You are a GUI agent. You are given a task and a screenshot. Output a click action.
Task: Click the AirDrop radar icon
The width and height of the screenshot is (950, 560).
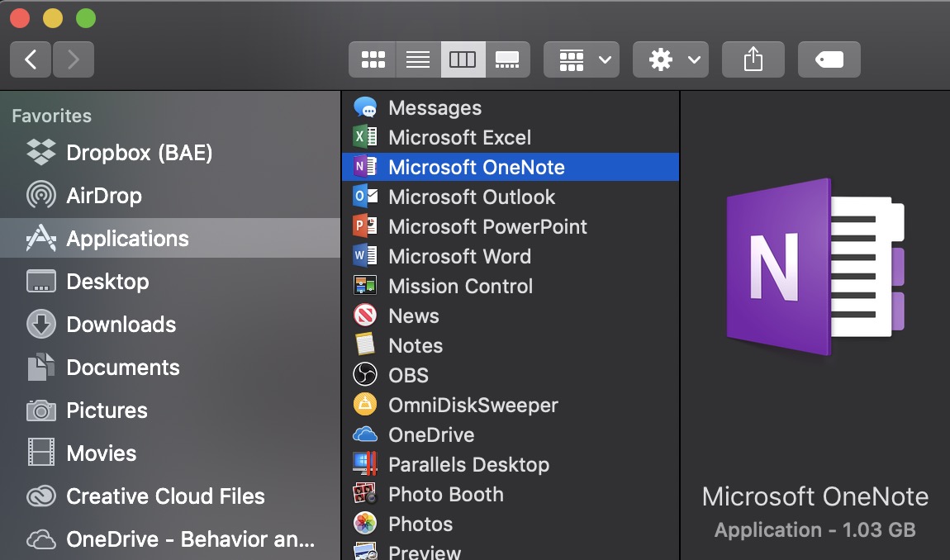pyautogui.click(x=41, y=195)
